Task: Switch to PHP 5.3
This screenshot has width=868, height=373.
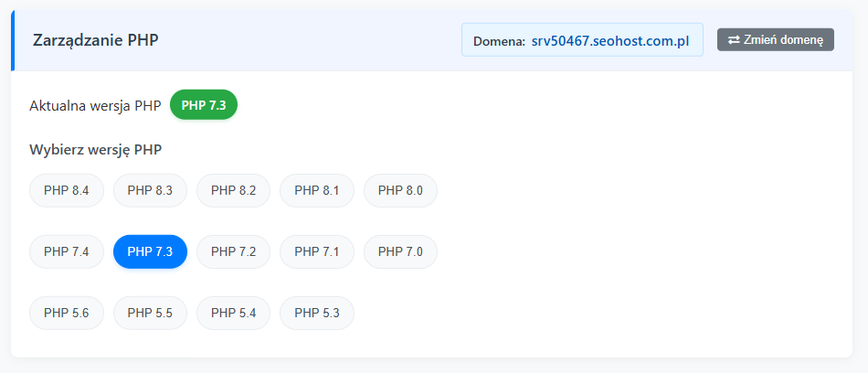Action: [317, 313]
